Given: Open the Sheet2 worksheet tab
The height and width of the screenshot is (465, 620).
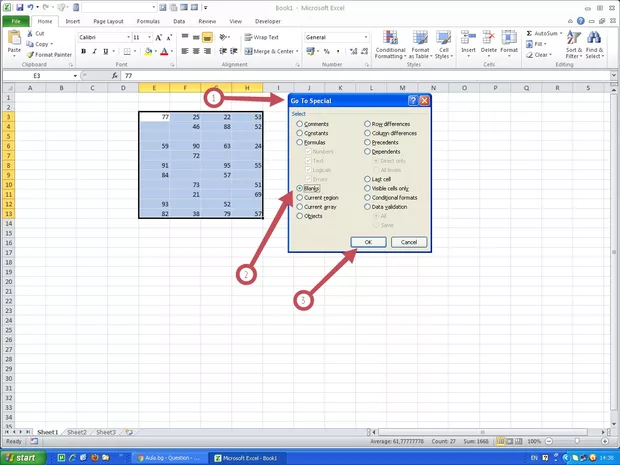Looking at the screenshot, I should pyautogui.click(x=75, y=432).
